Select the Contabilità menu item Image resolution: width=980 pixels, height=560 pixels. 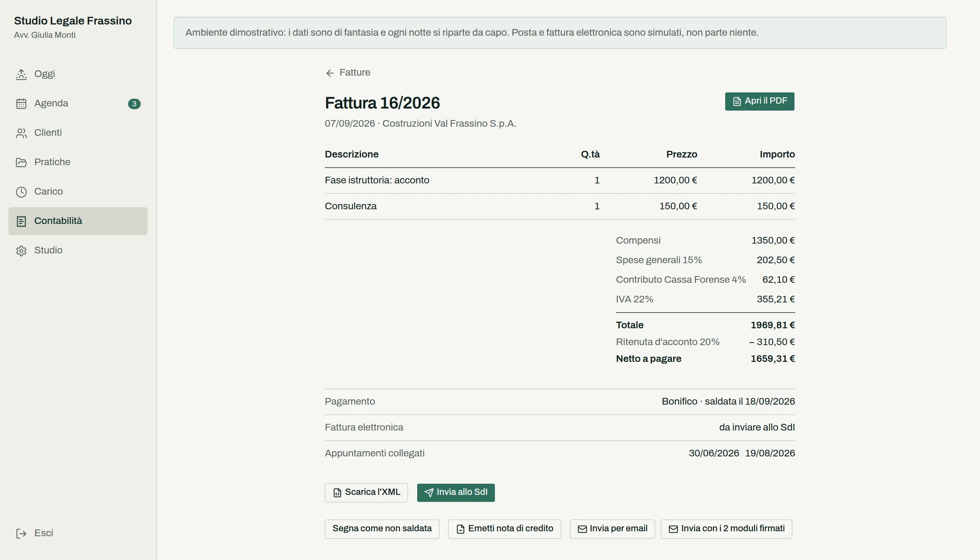(x=78, y=221)
